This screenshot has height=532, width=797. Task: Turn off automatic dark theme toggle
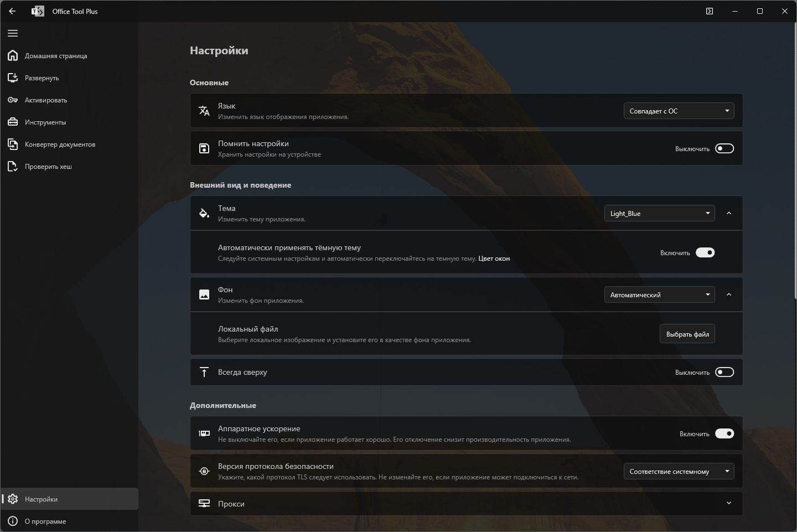[705, 252]
